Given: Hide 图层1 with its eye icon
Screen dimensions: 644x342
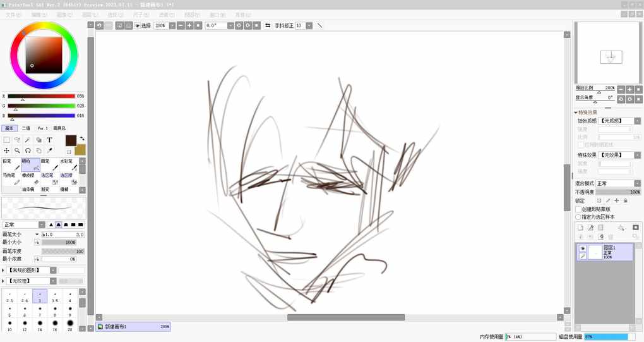Looking at the screenshot, I should coord(583,249).
